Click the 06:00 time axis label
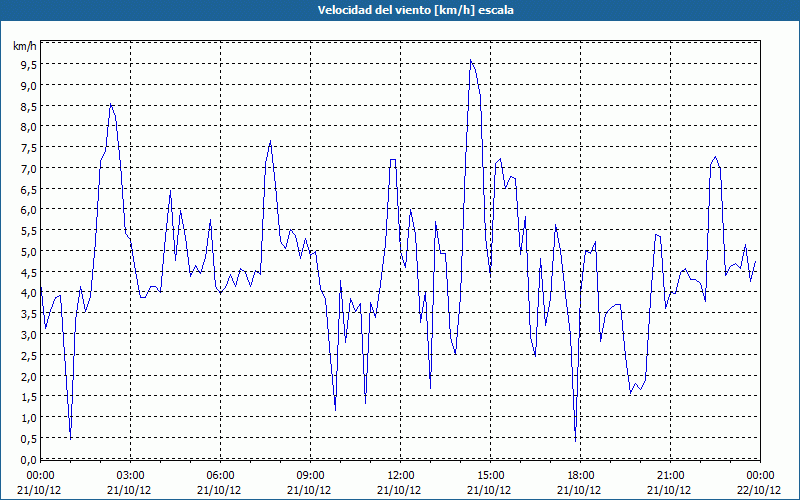The image size is (800, 500). point(220,476)
